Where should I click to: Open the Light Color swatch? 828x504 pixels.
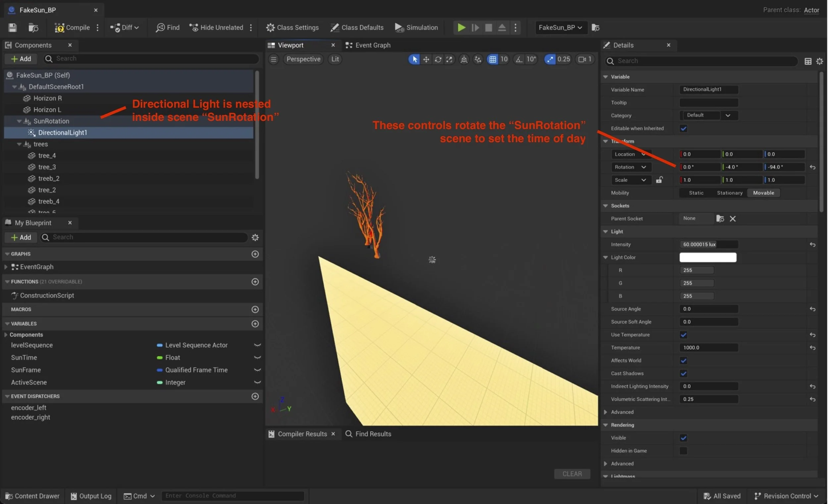[x=708, y=257]
